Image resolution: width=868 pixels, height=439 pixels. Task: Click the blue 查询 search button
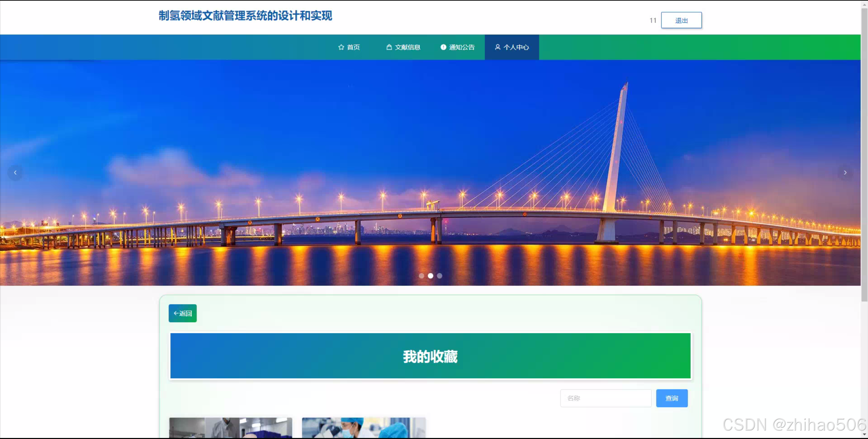coord(672,398)
